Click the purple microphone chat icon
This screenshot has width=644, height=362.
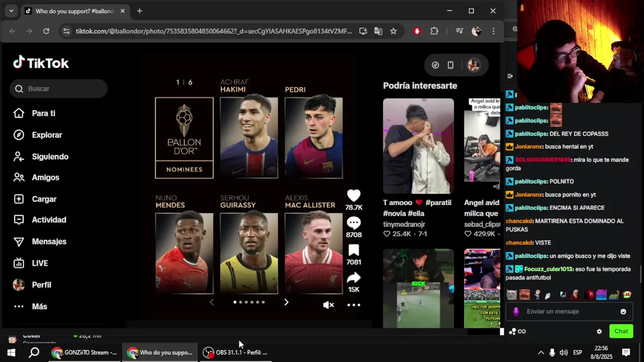(516, 312)
